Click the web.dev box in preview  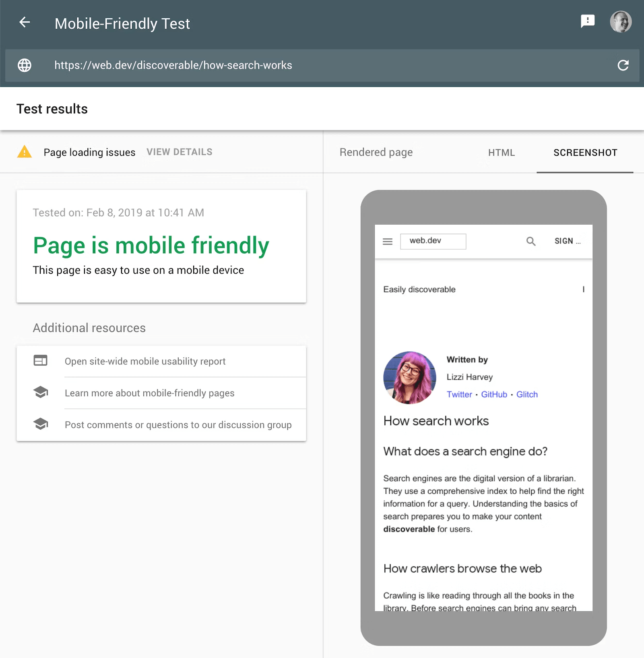coord(433,241)
